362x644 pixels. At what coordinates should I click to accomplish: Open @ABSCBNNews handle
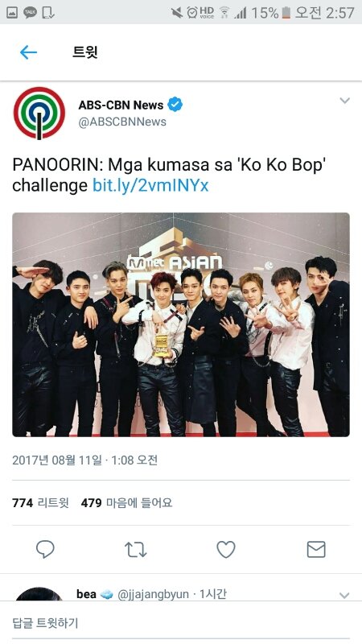[x=122, y=122]
